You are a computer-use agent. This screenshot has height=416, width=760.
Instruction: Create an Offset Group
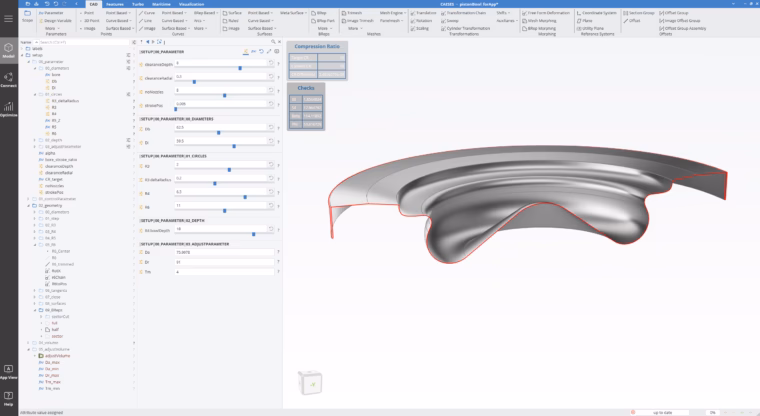click(674, 13)
